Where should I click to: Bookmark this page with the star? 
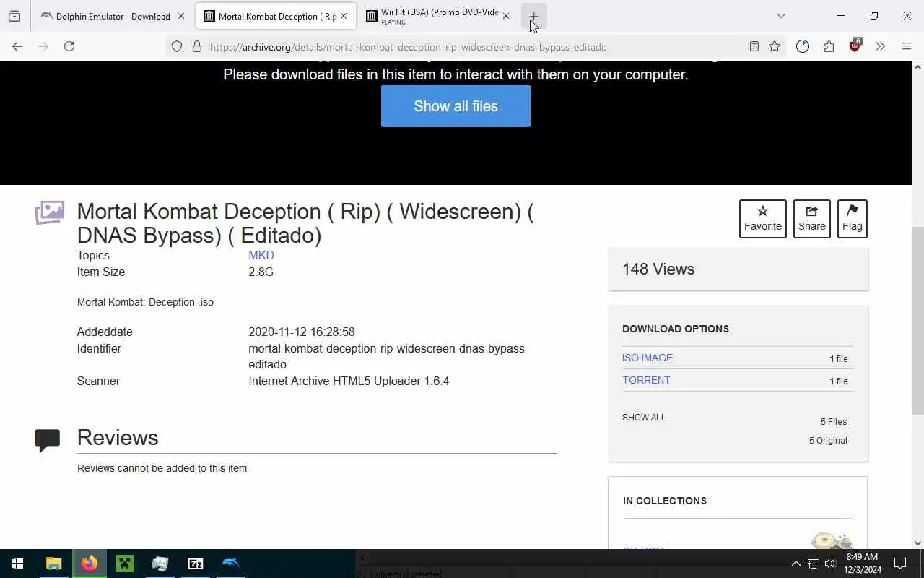coord(775,46)
